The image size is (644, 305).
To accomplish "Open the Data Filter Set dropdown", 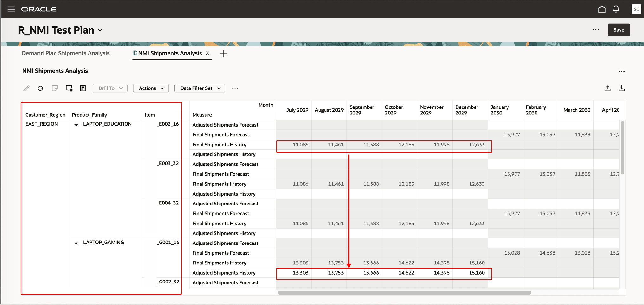I will tap(200, 88).
